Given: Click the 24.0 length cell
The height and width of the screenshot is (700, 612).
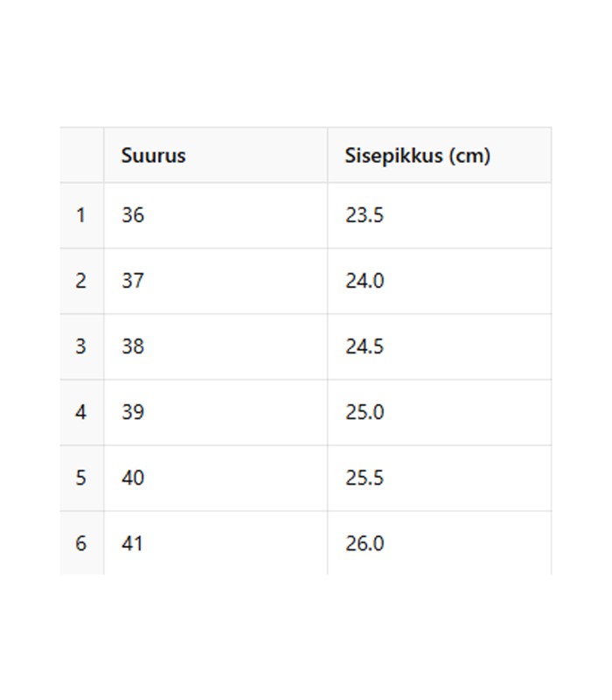Looking at the screenshot, I should point(440,281).
